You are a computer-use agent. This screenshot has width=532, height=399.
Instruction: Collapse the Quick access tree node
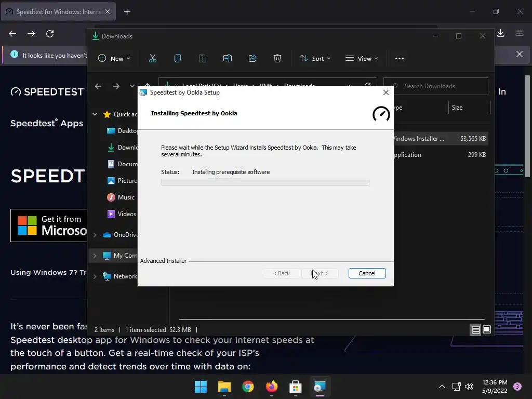click(x=95, y=114)
